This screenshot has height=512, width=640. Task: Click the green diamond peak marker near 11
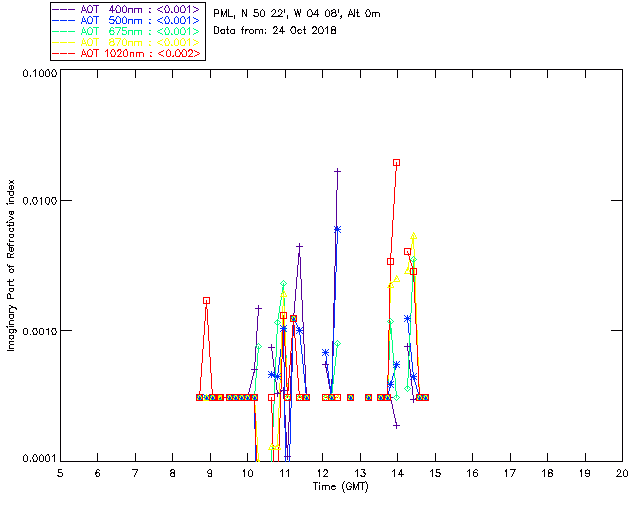click(283, 283)
